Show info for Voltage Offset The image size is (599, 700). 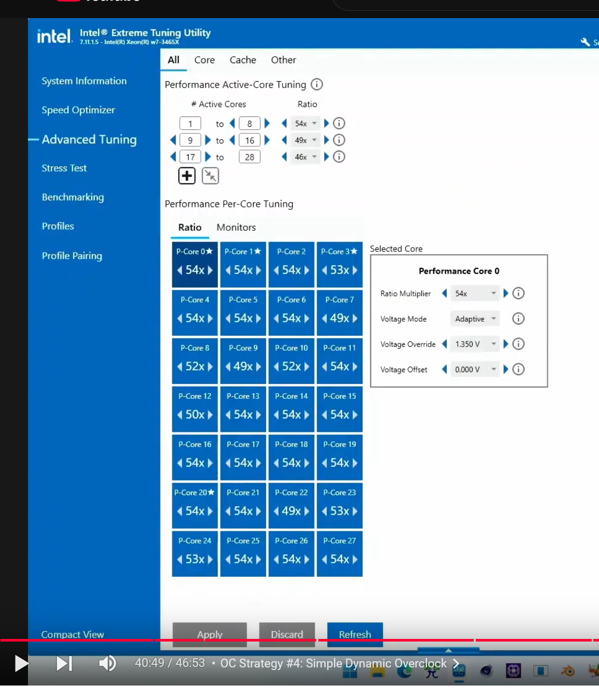click(518, 369)
